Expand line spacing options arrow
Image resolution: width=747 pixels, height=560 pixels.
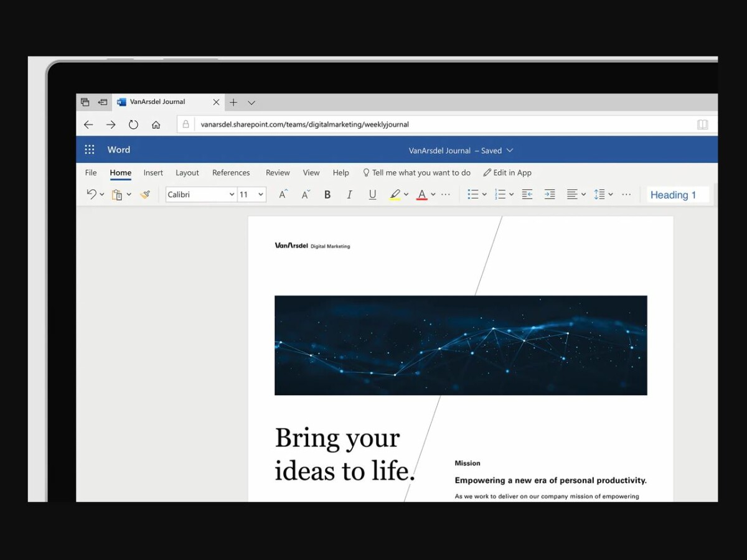[610, 195]
